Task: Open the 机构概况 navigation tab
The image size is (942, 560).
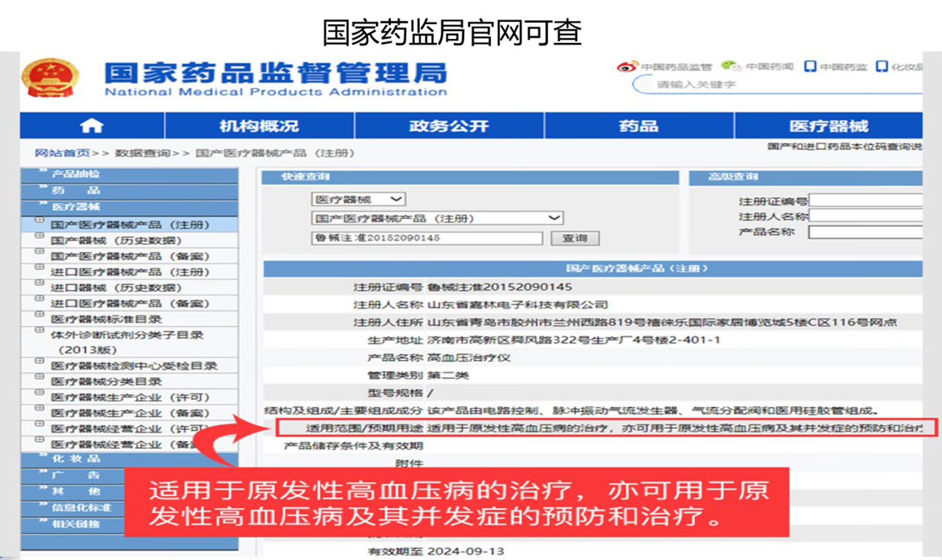Action: [x=259, y=126]
